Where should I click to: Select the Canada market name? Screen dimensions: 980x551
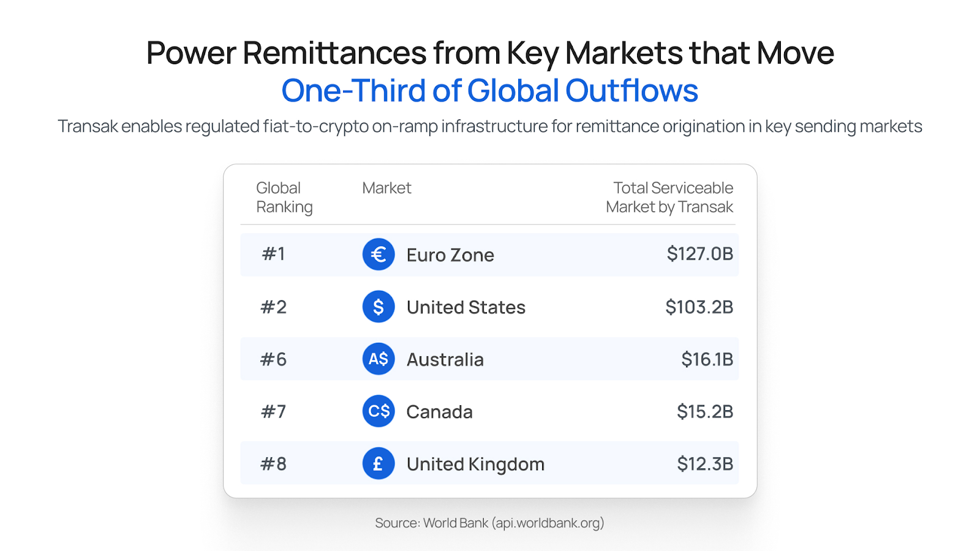pyautogui.click(x=439, y=412)
